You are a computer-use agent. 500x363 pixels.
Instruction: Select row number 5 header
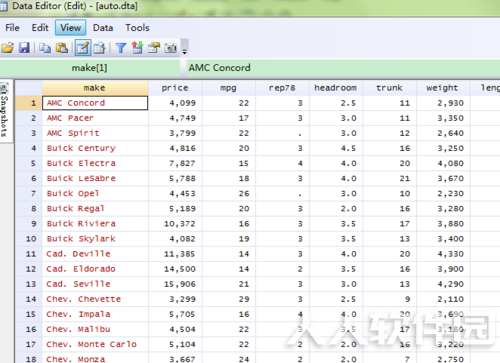[29, 163]
